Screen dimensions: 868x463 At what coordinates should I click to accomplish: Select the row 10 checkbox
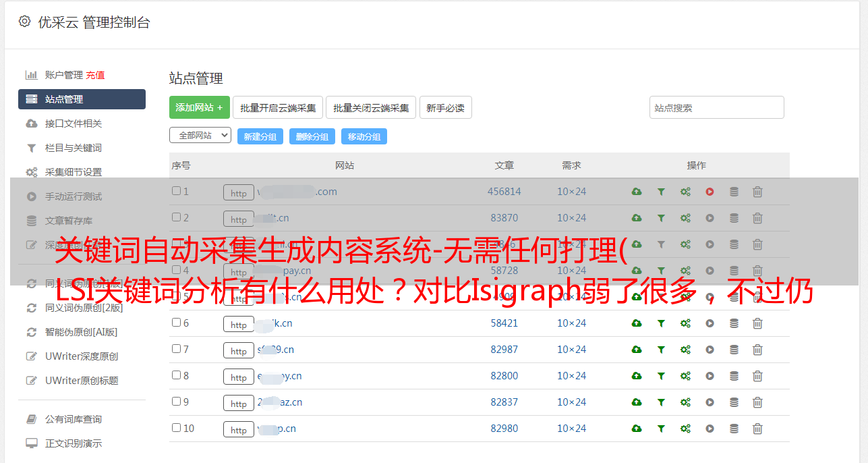[x=176, y=428]
